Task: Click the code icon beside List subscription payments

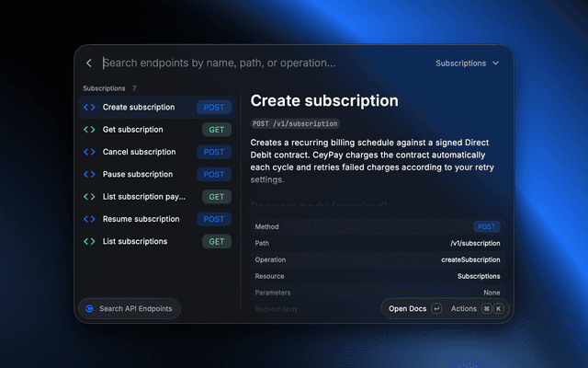Action: [x=89, y=197]
